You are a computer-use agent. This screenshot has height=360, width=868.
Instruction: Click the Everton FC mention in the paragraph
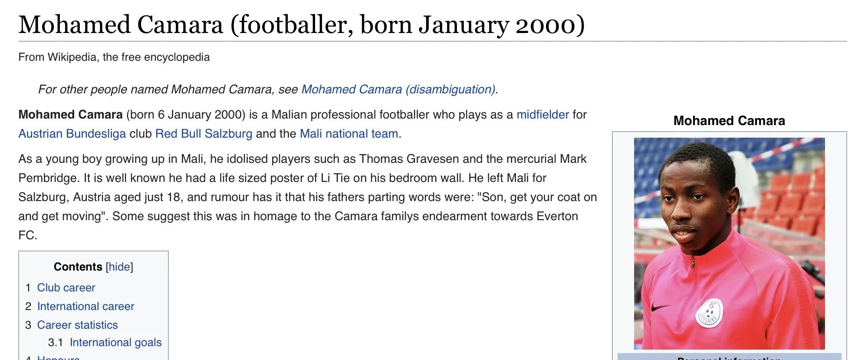[557, 216]
